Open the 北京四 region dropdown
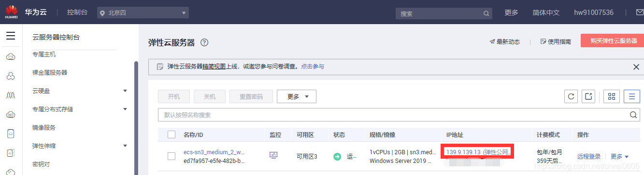 143,13
